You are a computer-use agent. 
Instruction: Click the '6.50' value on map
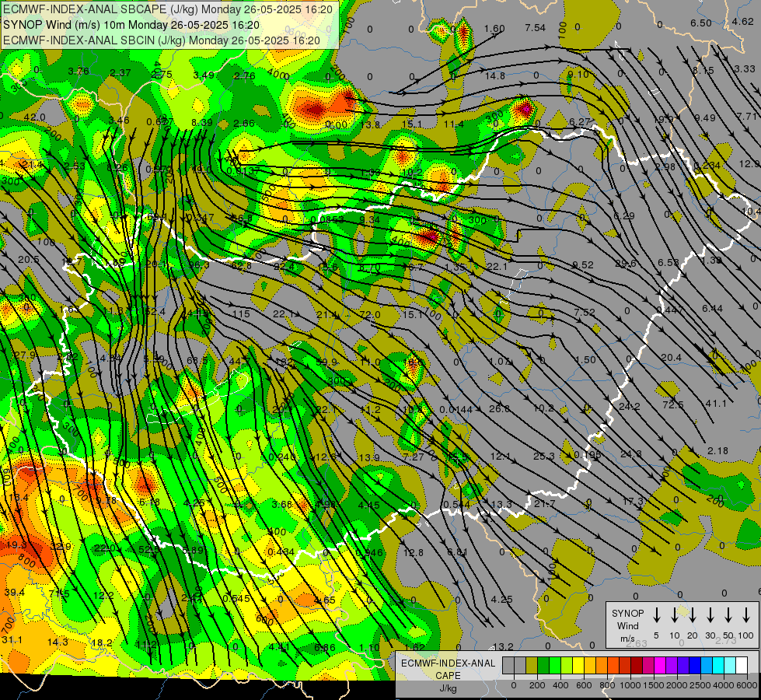coord(701,23)
